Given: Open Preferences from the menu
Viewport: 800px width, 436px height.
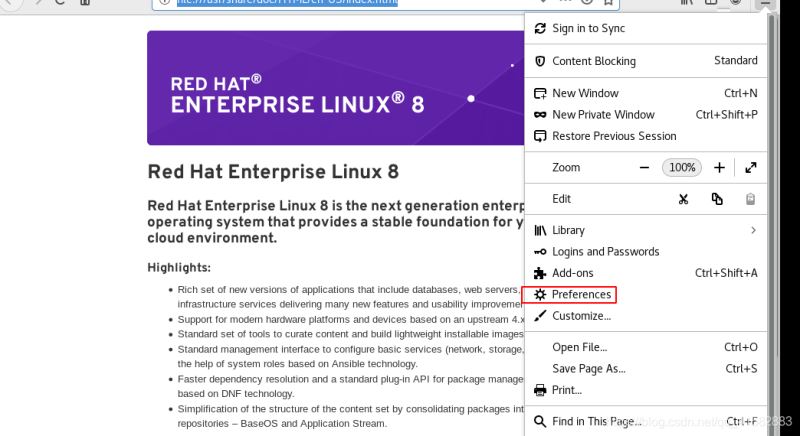Looking at the screenshot, I should 581,295.
